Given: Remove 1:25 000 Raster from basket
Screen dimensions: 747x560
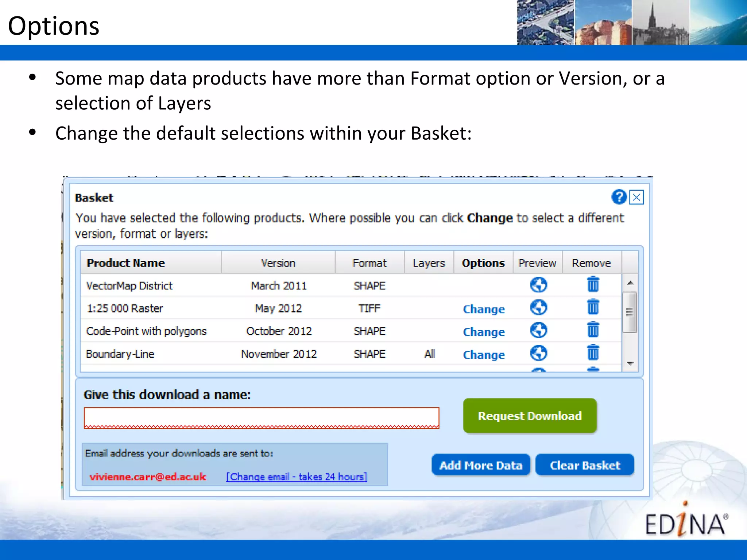Looking at the screenshot, I should (x=593, y=307).
